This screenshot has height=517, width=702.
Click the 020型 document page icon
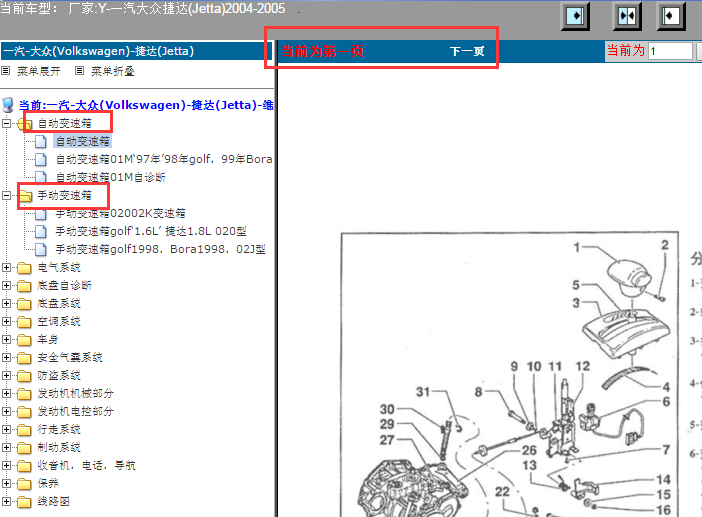(41, 231)
